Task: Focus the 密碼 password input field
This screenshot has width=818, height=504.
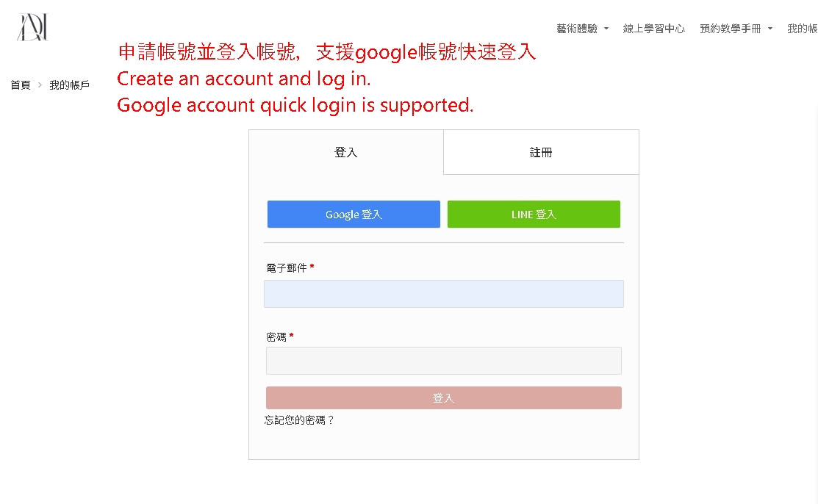Action: pyautogui.click(x=444, y=361)
